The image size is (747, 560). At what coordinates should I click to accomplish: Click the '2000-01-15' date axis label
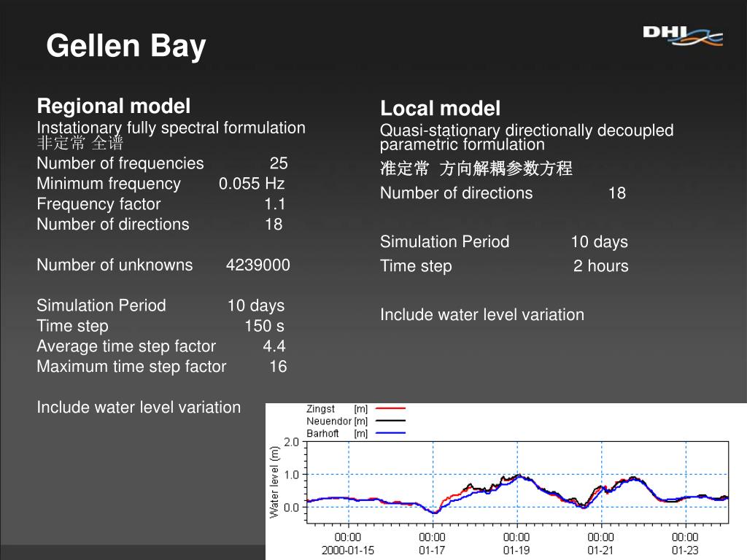348,551
